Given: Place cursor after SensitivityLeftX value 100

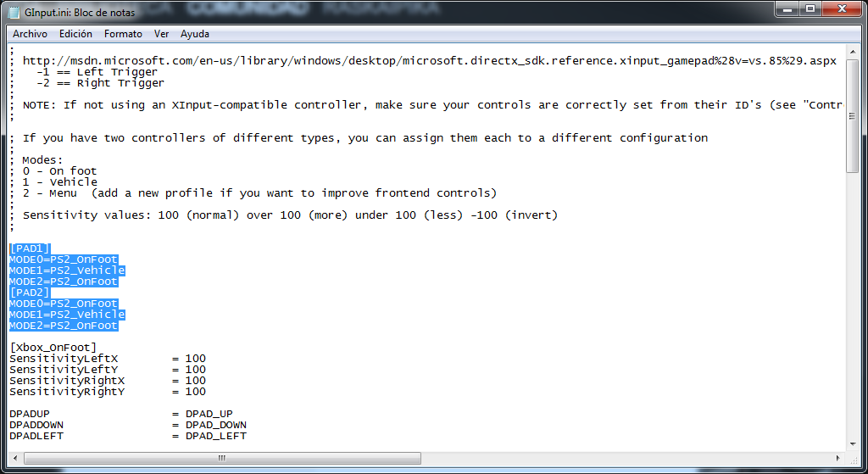Looking at the screenshot, I should (x=207, y=359).
